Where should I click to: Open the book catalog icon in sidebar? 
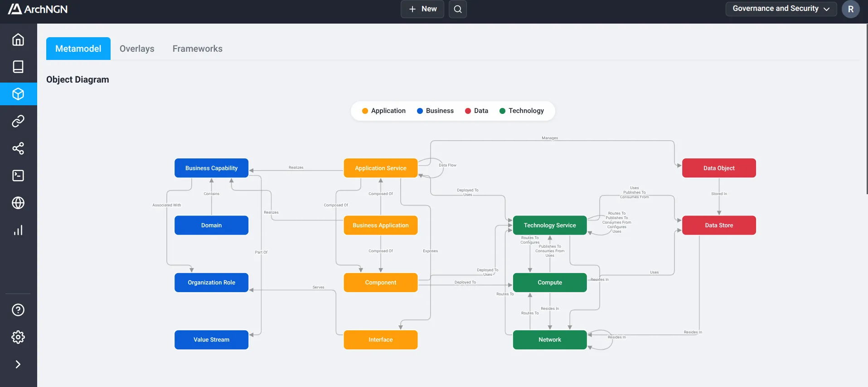(x=18, y=67)
